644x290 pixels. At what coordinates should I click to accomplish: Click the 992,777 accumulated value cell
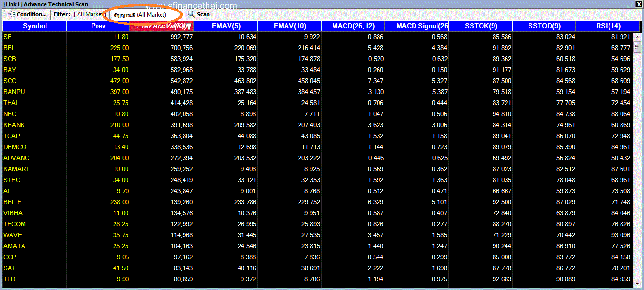(181, 37)
